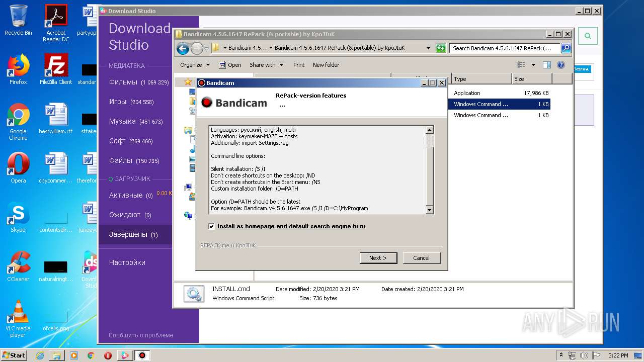Click Print in Explorer toolbar
Viewport: 644px width, 362px height.
point(299,65)
